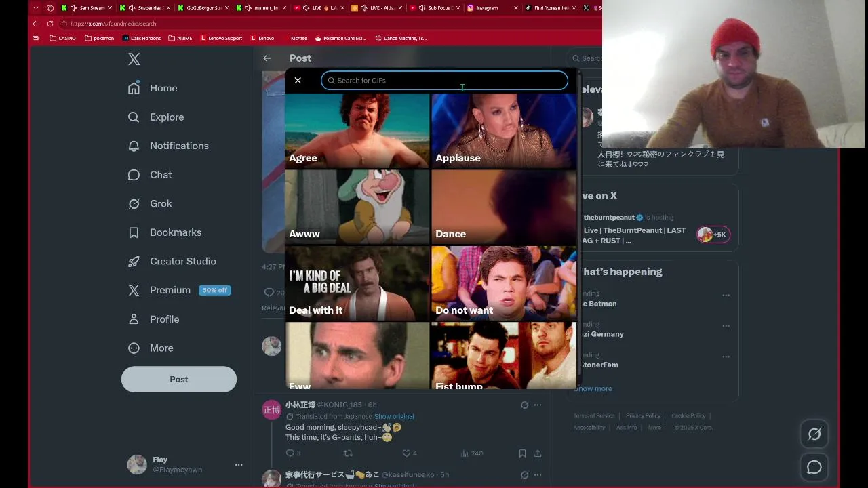Screen dimensions: 868x488
Task: Bookmark the KONIG_185 post
Action: point(522,453)
